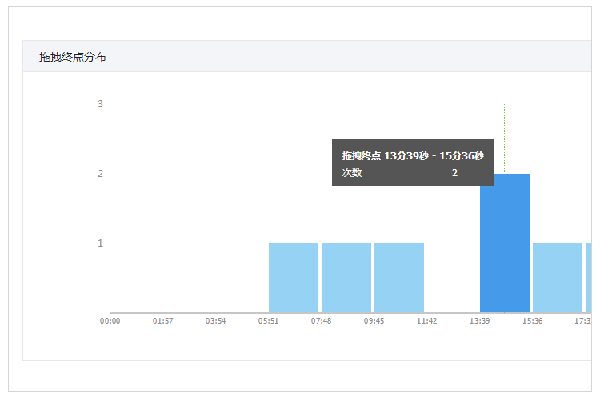Click the y-axis label 1
Image resolution: width=600 pixels, height=398 pixels.
coord(100,243)
